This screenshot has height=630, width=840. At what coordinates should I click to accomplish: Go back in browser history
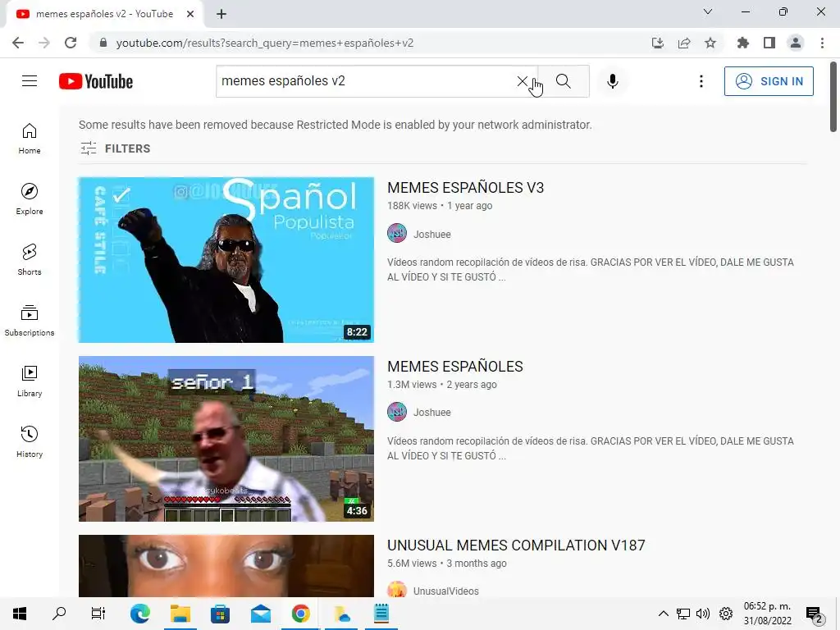click(x=18, y=43)
